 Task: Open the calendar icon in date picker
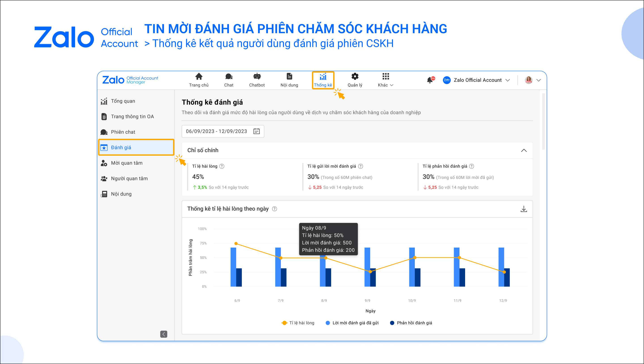(256, 131)
